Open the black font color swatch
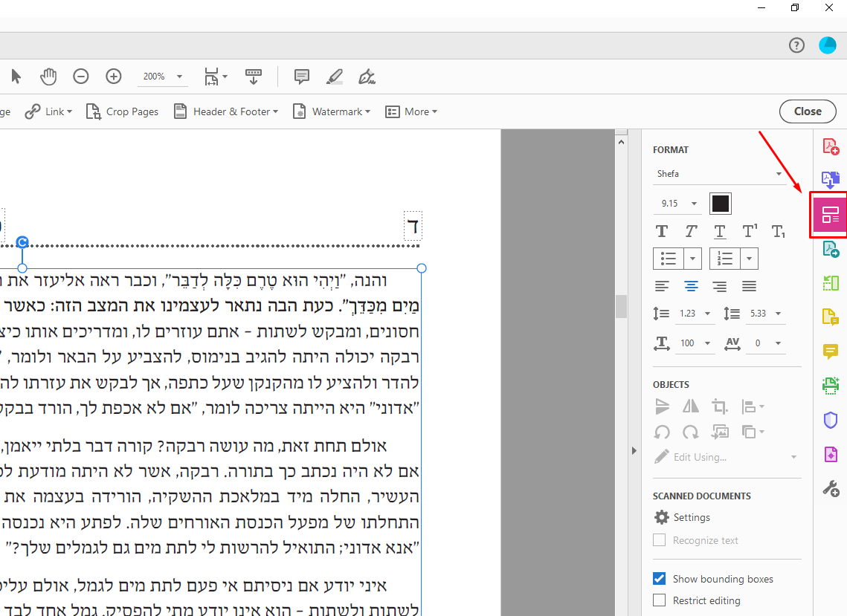Image resolution: width=847 pixels, height=616 pixels. [x=721, y=204]
